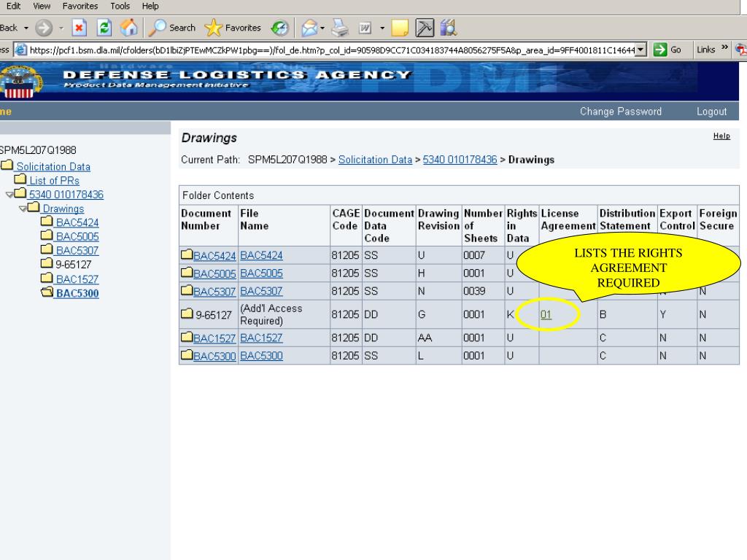Select BAC1527 in the folder tree
The width and height of the screenshot is (747, 560).
(77, 279)
